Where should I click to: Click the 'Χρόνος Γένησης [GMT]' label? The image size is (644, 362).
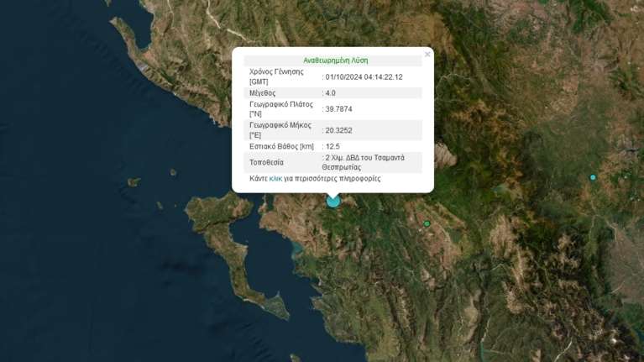click(276, 76)
